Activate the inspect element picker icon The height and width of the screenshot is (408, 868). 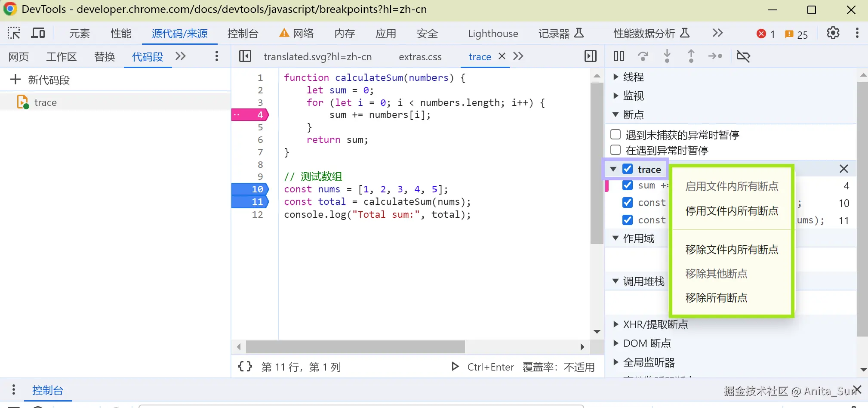tap(14, 33)
